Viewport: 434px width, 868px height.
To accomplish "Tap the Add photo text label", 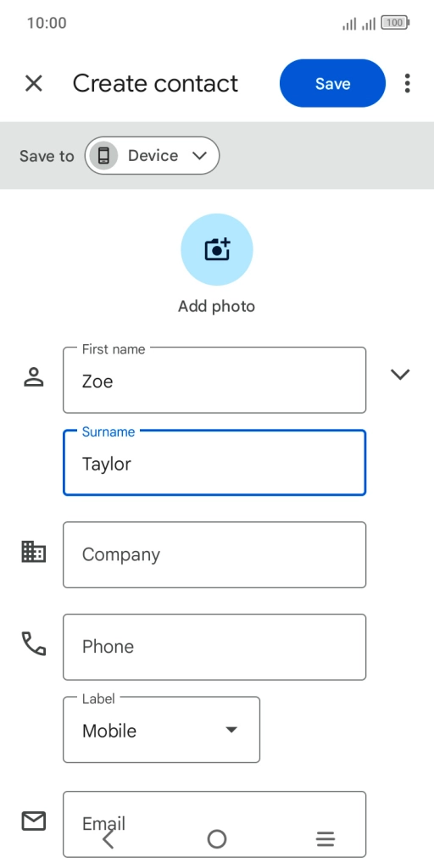I will 216,306.
